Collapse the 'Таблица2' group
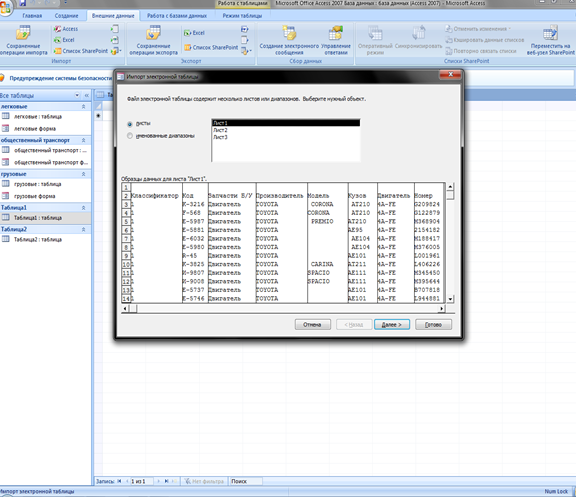The width and height of the screenshot is (576, 497). tap(83, 230)
